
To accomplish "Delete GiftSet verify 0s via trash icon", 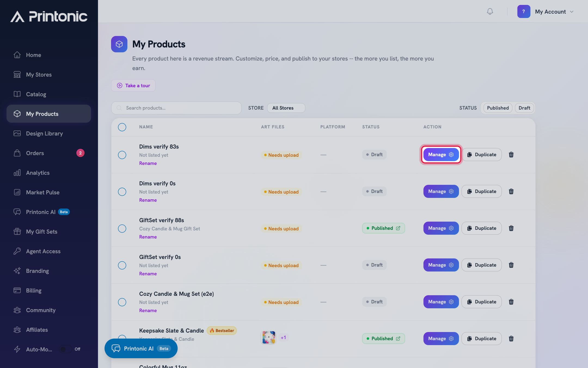I will pyautogui.click(x=511, y=265).
